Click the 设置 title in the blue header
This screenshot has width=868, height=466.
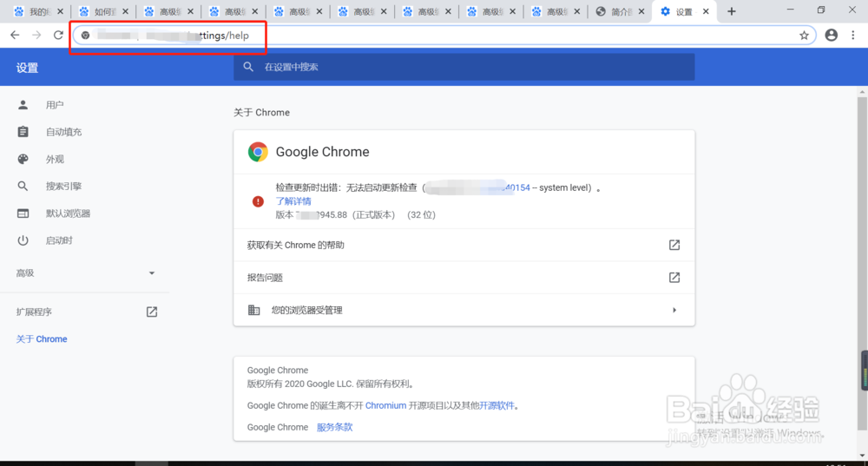pyautogui.click(x=27, y=68)
